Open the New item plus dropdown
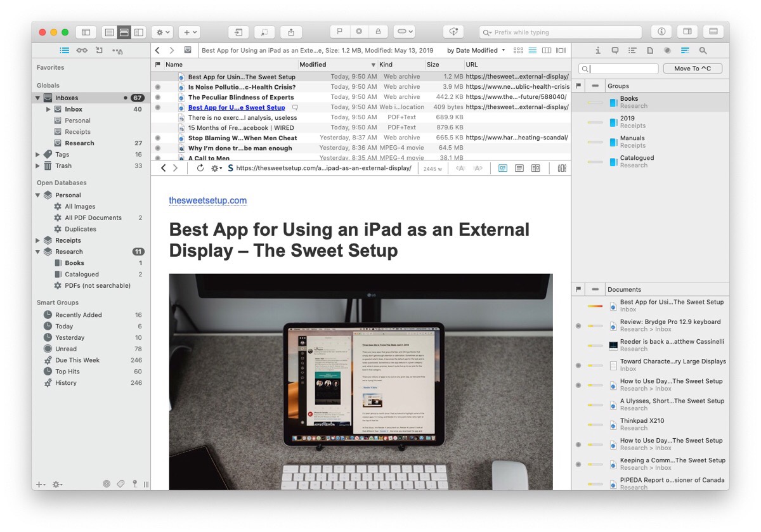This screenshot has width=761, height=532. tap(189, 32)
